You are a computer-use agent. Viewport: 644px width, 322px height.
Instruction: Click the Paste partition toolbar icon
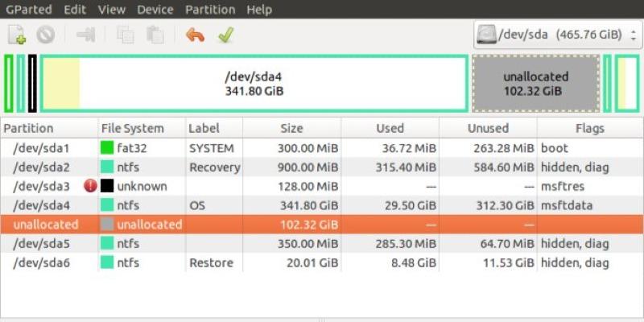155,35
